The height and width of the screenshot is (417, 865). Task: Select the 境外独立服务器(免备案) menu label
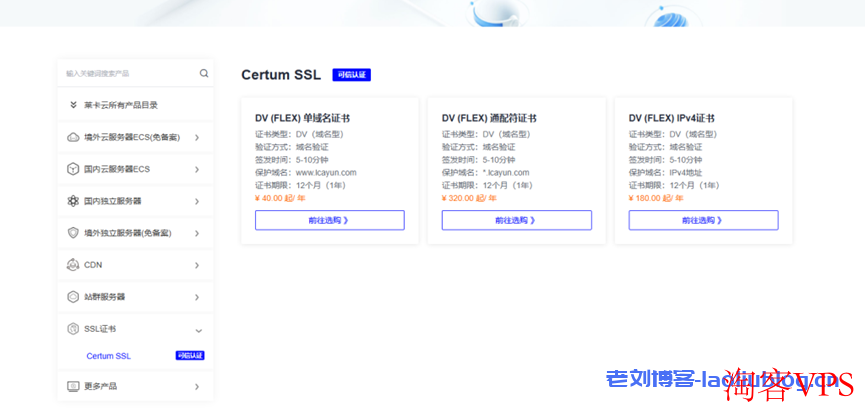click(x=128, y=233)
